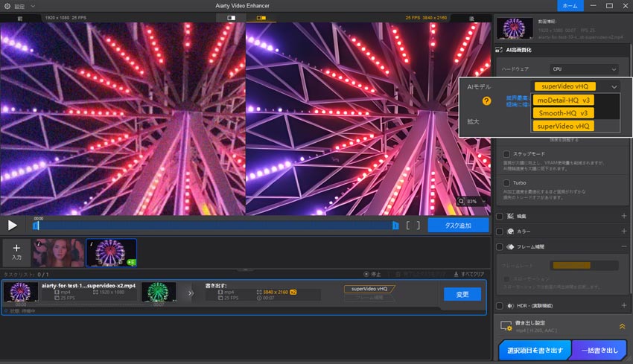Click the task filename aiarty-for-test-1...supervideo-x2.mp4
The height and width of the screenshot is (364, 633).
(x=89, y=286)
